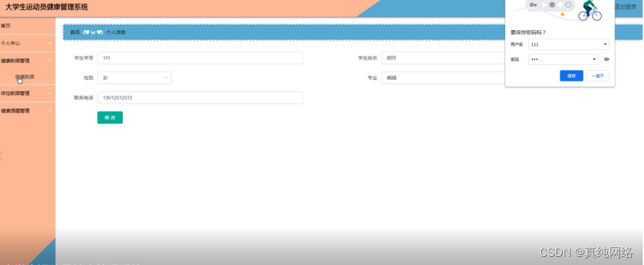Expand the 个人中心 sidebar menu

pos(27,43)
